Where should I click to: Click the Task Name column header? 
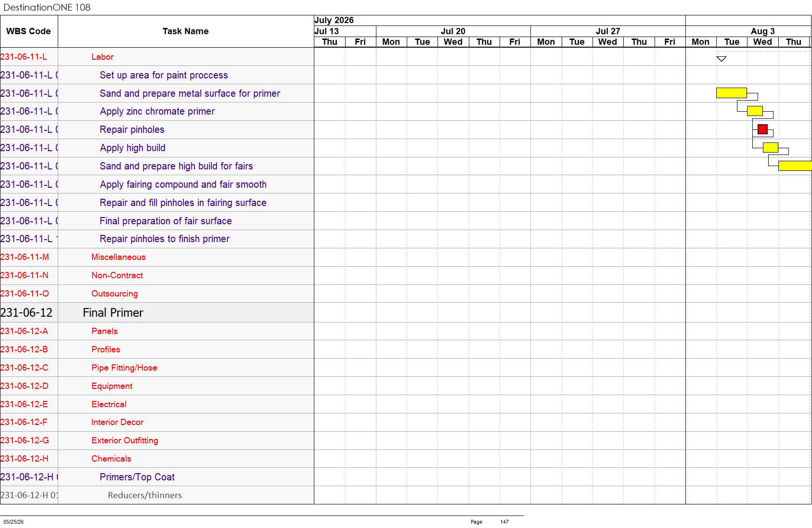(x=186, y=31)
